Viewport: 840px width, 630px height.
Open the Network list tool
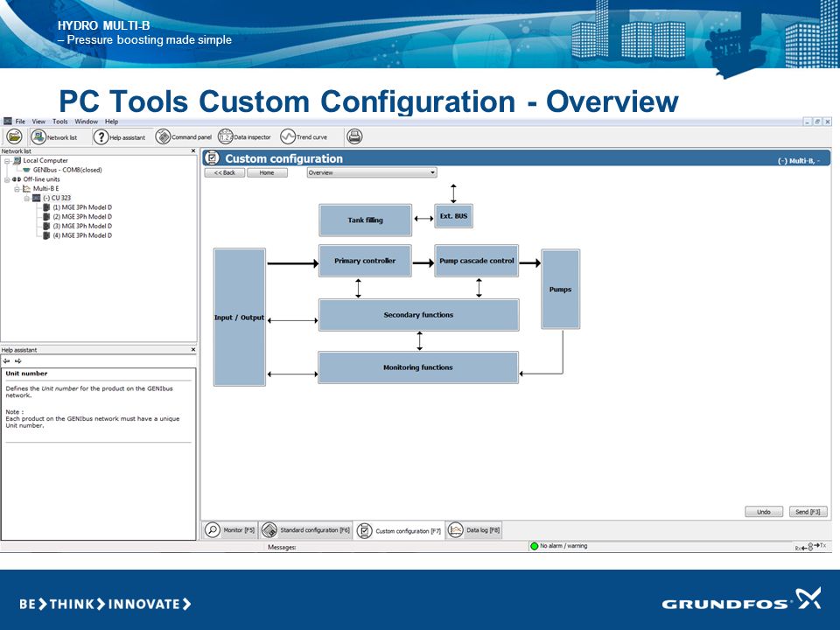53,137
